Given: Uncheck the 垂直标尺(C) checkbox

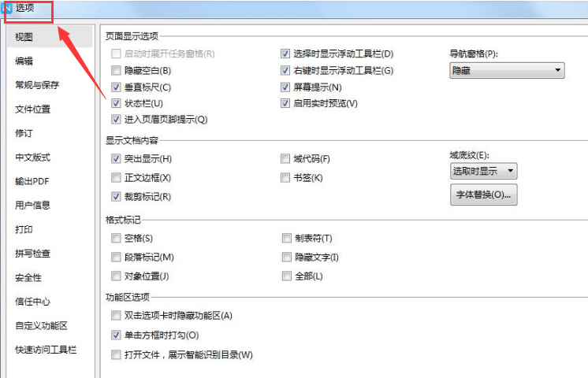Looking at the screenshot, I should pos(116,87).
